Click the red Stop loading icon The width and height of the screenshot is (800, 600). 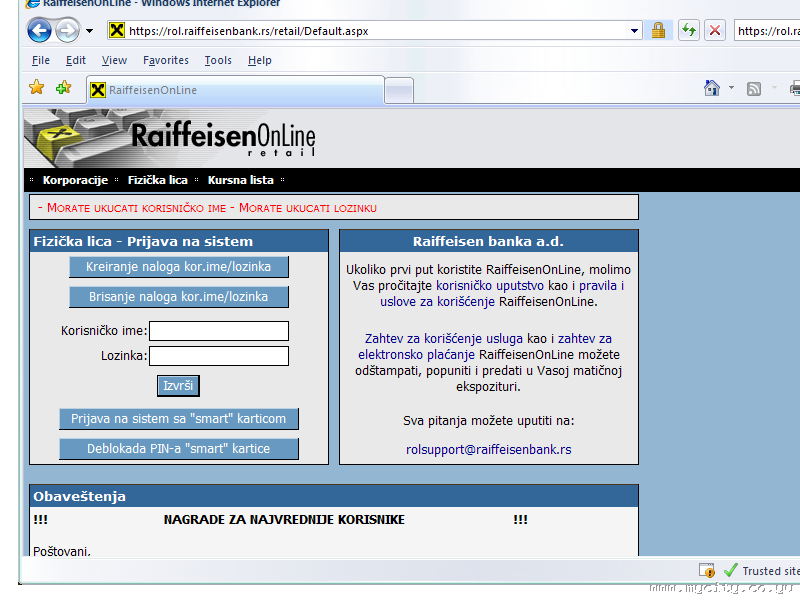tap(715, 31)
